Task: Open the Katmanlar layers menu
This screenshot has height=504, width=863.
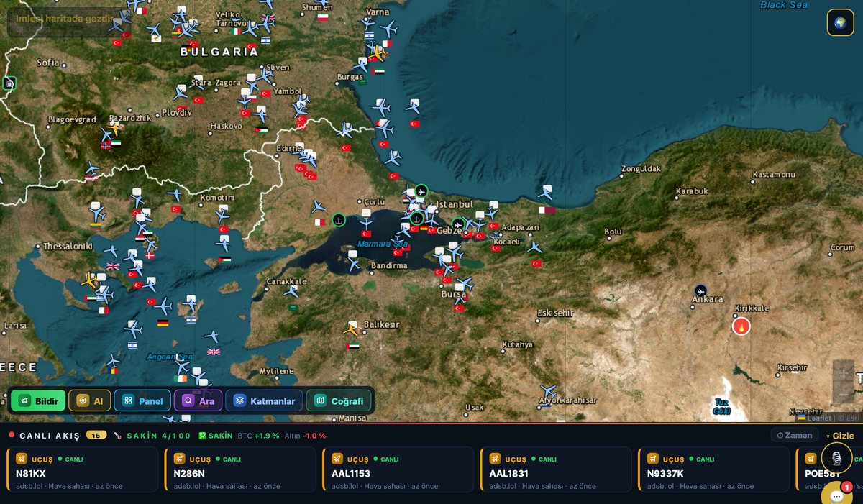Action: coord(264,400)
